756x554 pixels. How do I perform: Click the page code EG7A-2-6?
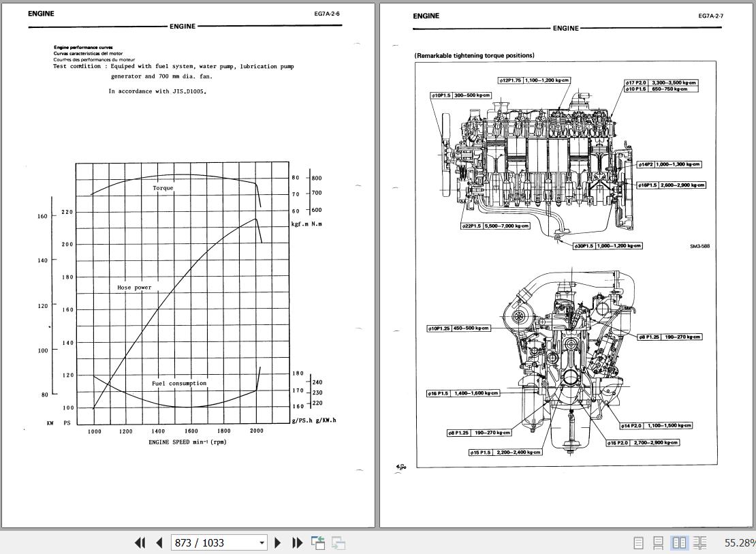327,14
